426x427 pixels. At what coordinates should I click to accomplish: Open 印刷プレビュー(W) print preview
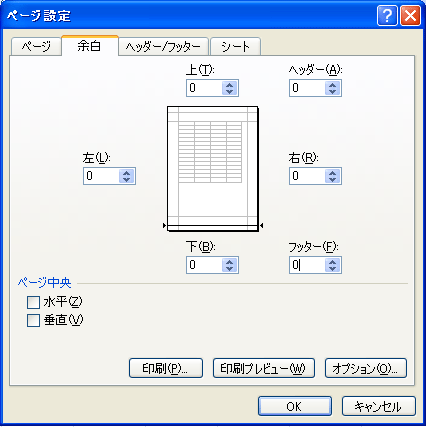264,368
